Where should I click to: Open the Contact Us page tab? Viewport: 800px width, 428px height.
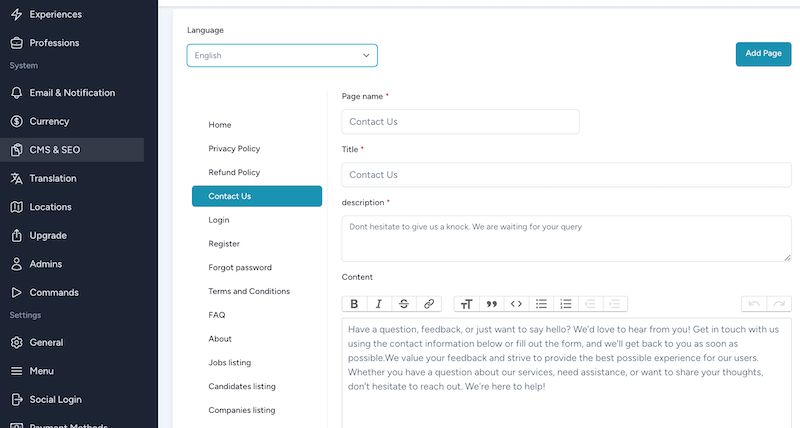[x=257, y=196]
